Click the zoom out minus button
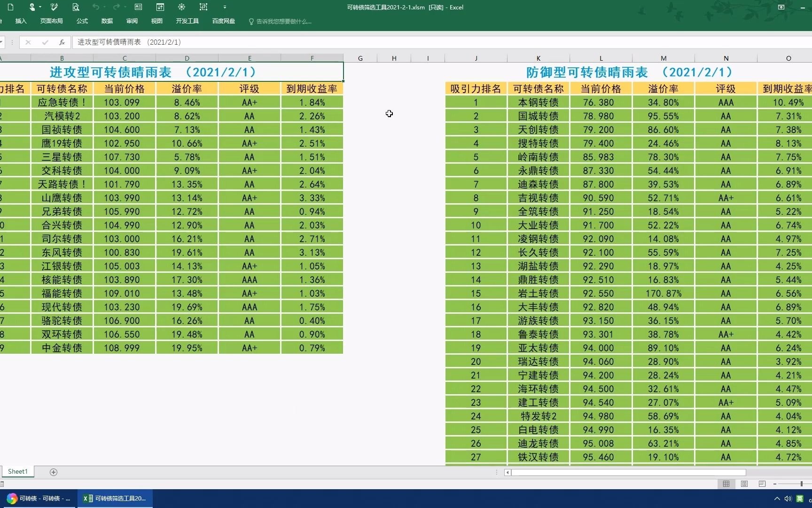Screen dimensions: 812x508 pos(774,484)
